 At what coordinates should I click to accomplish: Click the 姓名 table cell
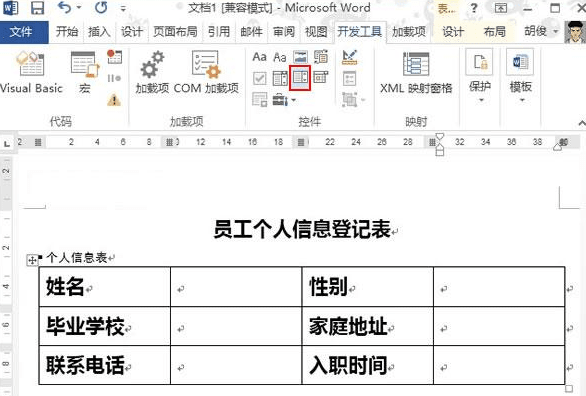pos(105,287)
